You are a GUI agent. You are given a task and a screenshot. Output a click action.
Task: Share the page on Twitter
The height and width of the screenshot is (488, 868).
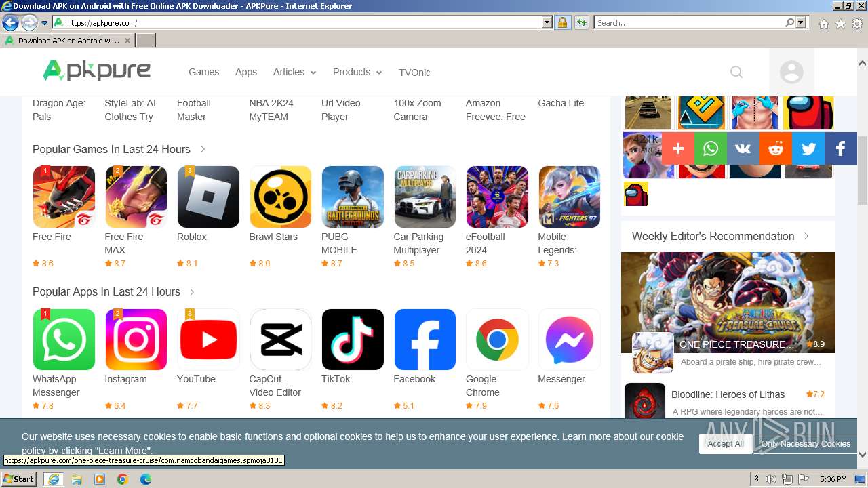[x=808, y=148]
